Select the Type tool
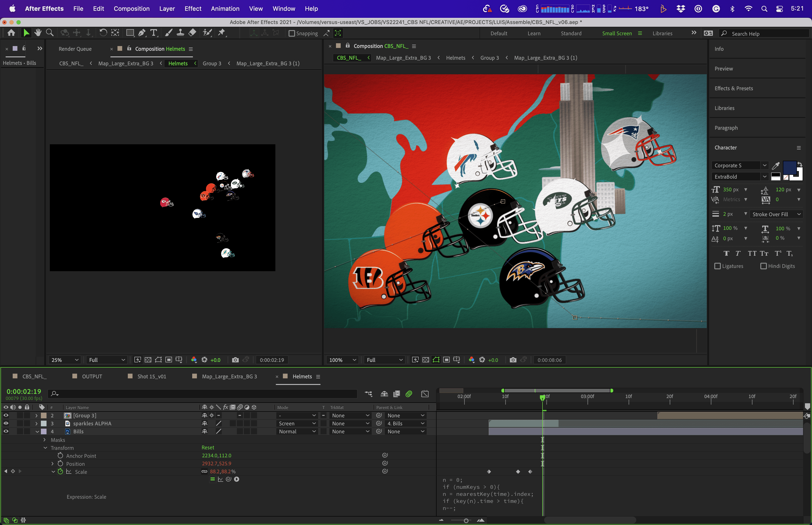Image resolution: width=812 pixels, height=525 pixels. pos(154,33)
